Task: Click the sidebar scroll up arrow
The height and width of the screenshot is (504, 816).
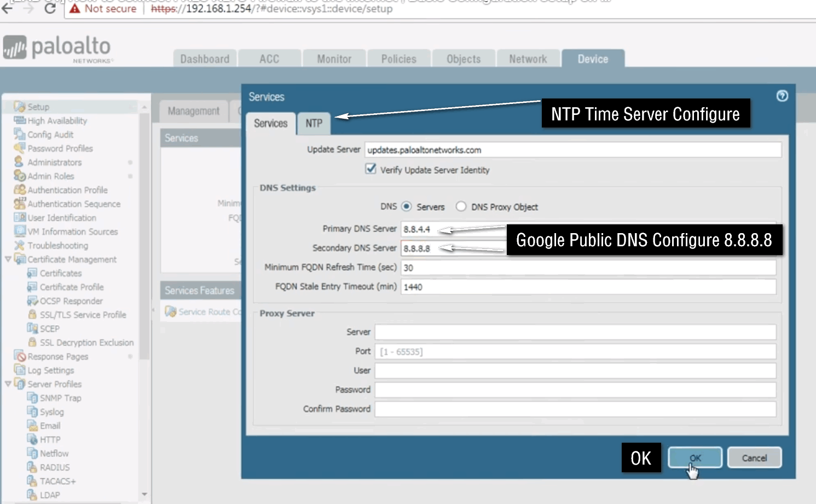Action: pos(144,107)
